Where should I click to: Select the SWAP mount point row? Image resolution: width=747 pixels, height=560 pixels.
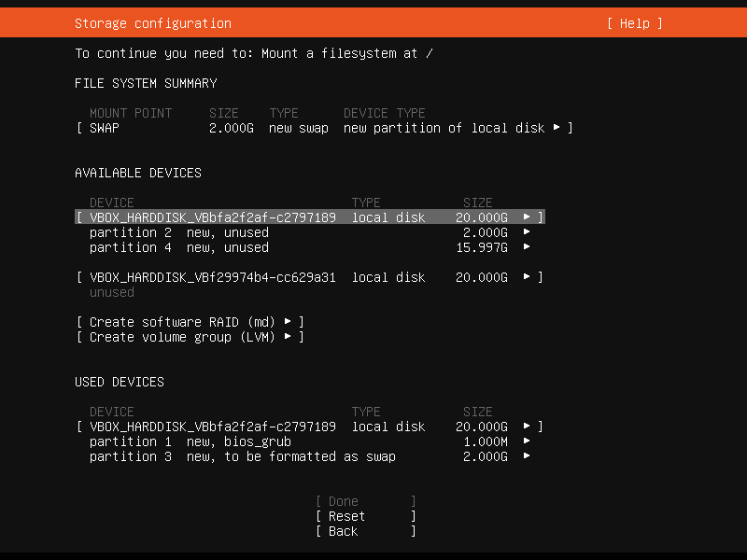[324, 128]
